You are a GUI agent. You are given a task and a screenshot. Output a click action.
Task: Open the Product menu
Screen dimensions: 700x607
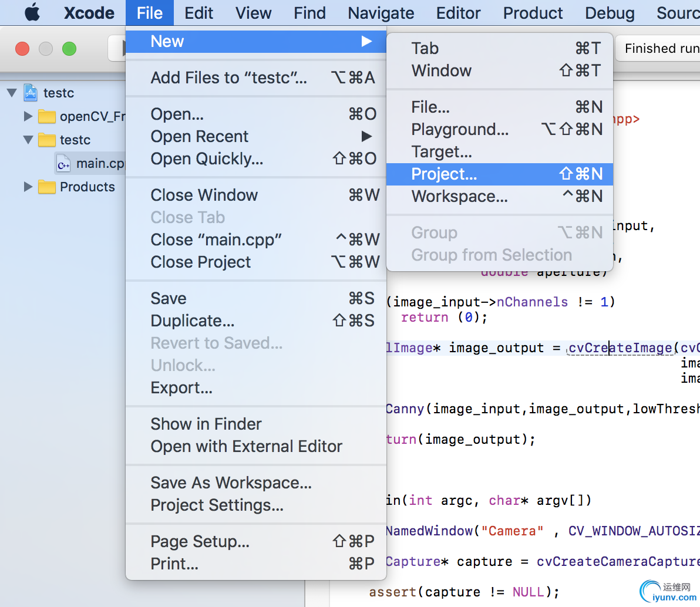click(533, 12)
